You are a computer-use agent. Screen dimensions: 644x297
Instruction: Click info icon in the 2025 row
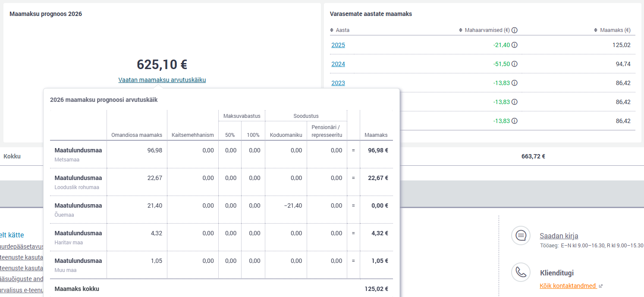[515, 45]
